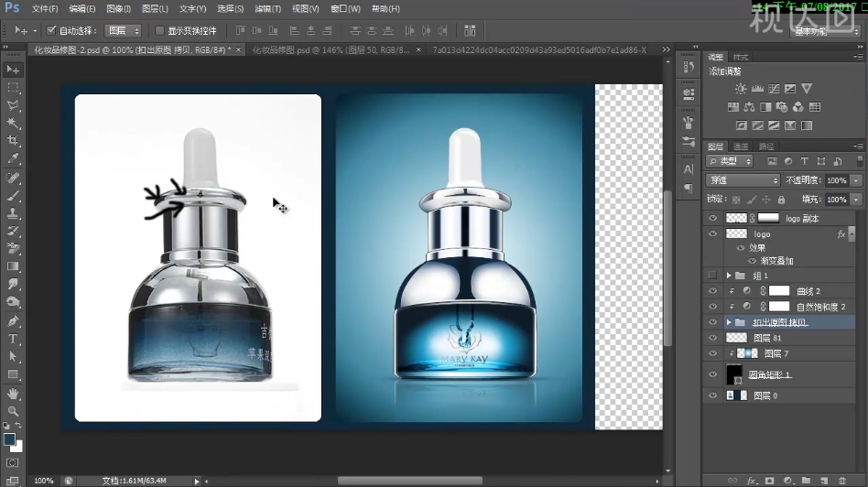Switch to the 样式 panel tab
Image resolution: width=868 pixels, height=487 pixels.
[x=740, y=57]
